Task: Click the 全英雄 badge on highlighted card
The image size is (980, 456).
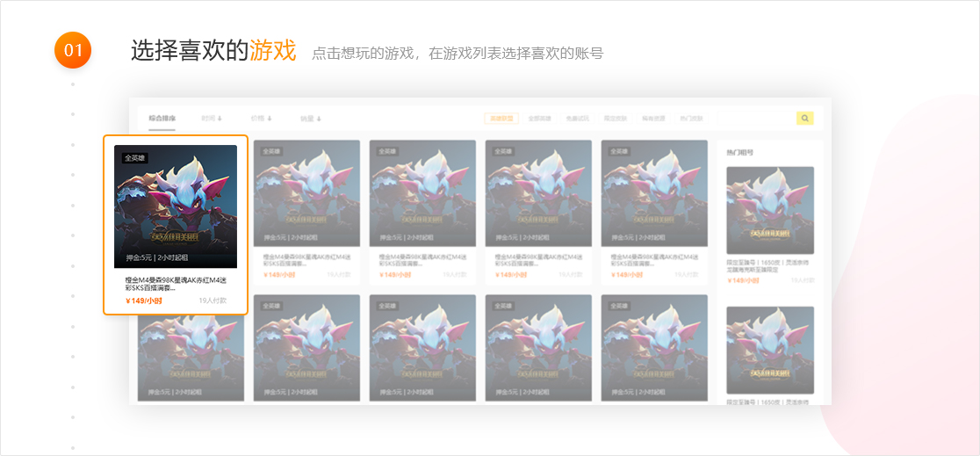Action: 134,157
